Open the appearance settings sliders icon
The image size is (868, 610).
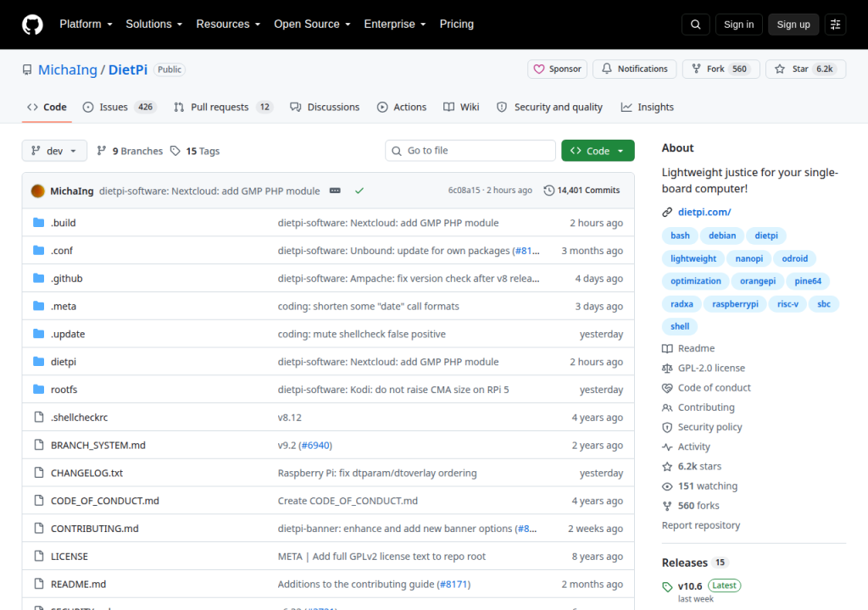click(x=835, y=25)
